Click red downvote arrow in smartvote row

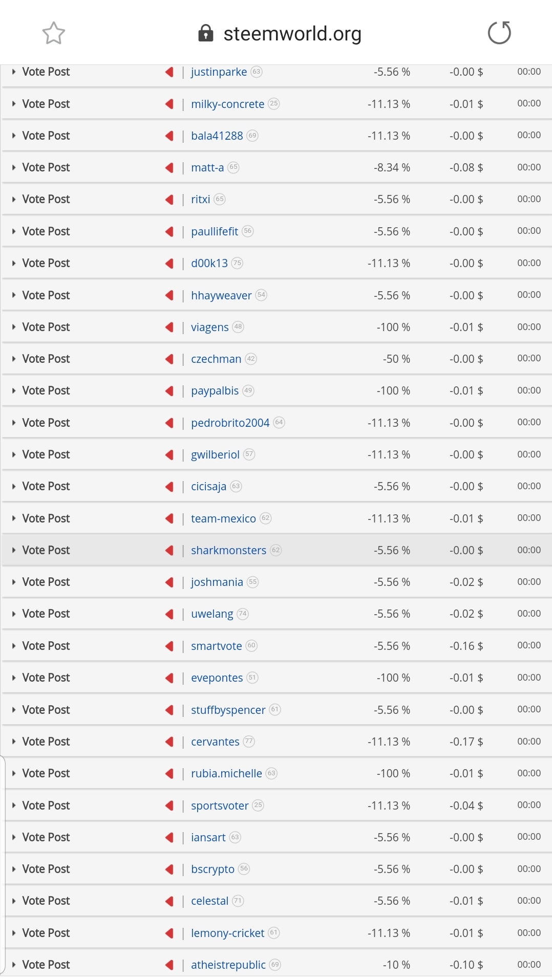coord(169,646)
